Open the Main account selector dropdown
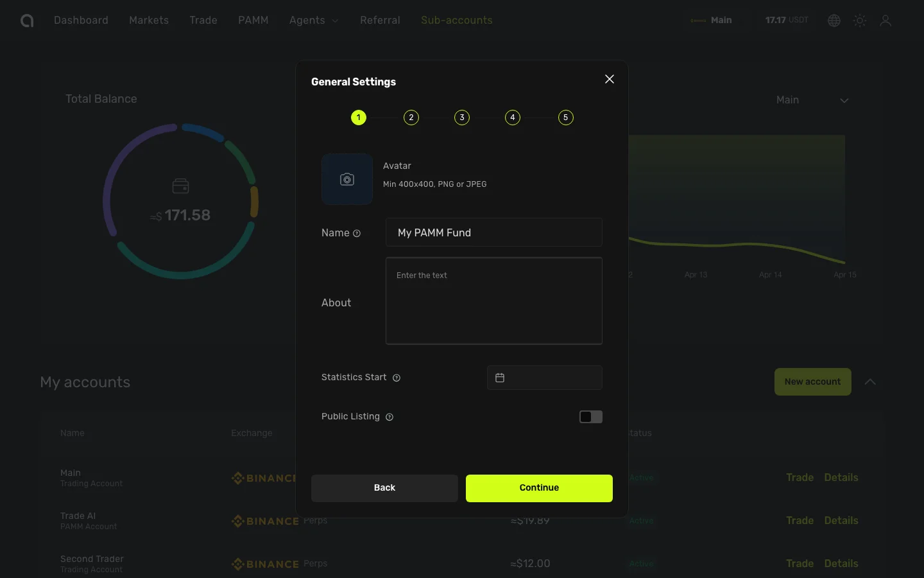Screen dimensions: 924x578 [x=812, y=100]
